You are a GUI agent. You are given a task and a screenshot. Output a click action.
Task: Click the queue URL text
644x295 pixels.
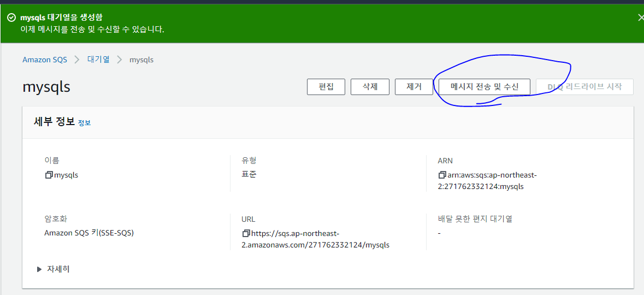[315, 239]
